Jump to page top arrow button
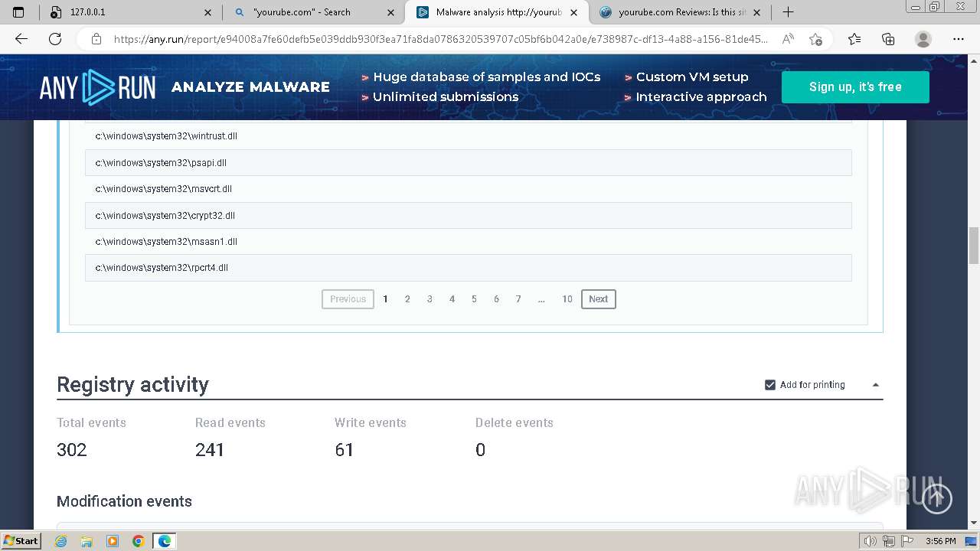980x551 pixels. (936, 498)
